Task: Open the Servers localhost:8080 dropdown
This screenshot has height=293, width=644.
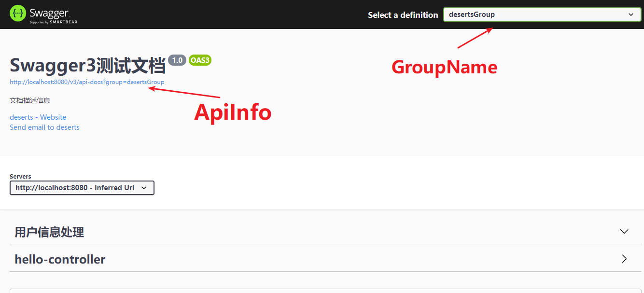Action: point(82,188)
